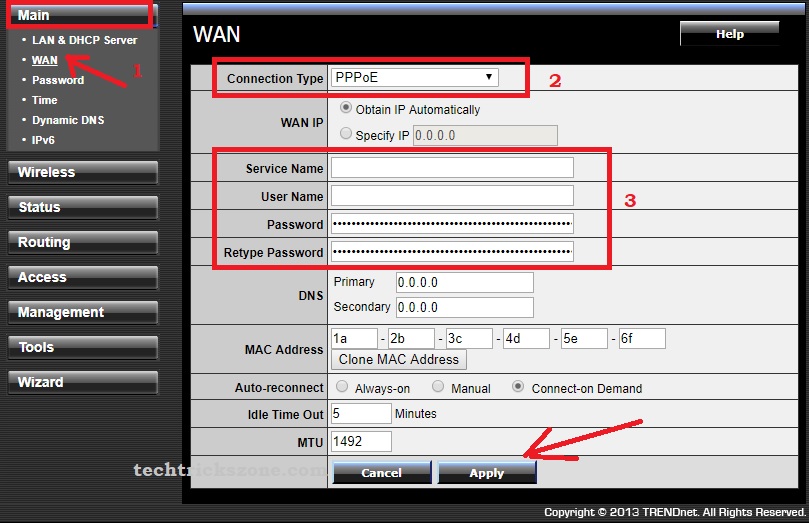This screenshot has width=809, height=523.
Task: Open the Connection Type dropdown
Action: pos(415,77)
